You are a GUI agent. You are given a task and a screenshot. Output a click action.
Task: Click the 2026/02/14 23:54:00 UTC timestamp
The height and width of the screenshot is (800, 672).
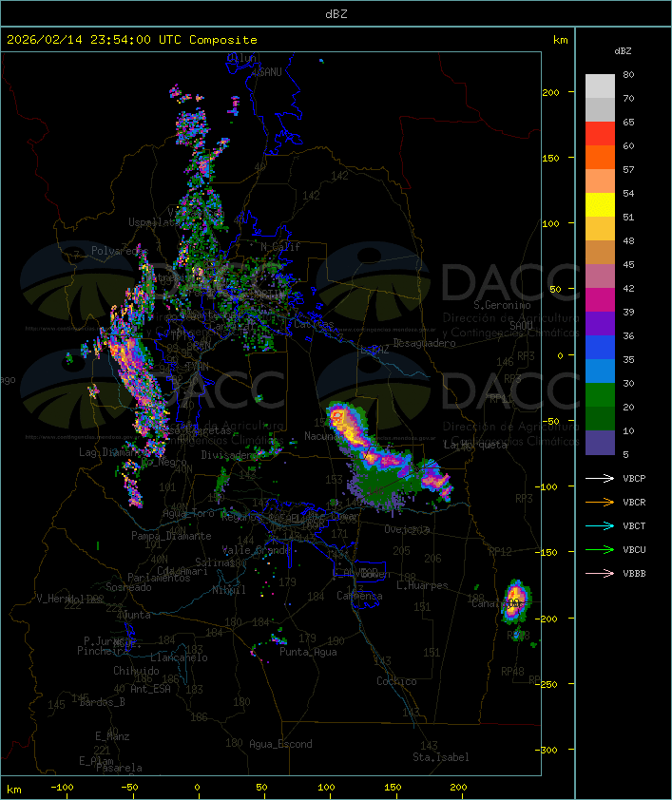[94, 40]
